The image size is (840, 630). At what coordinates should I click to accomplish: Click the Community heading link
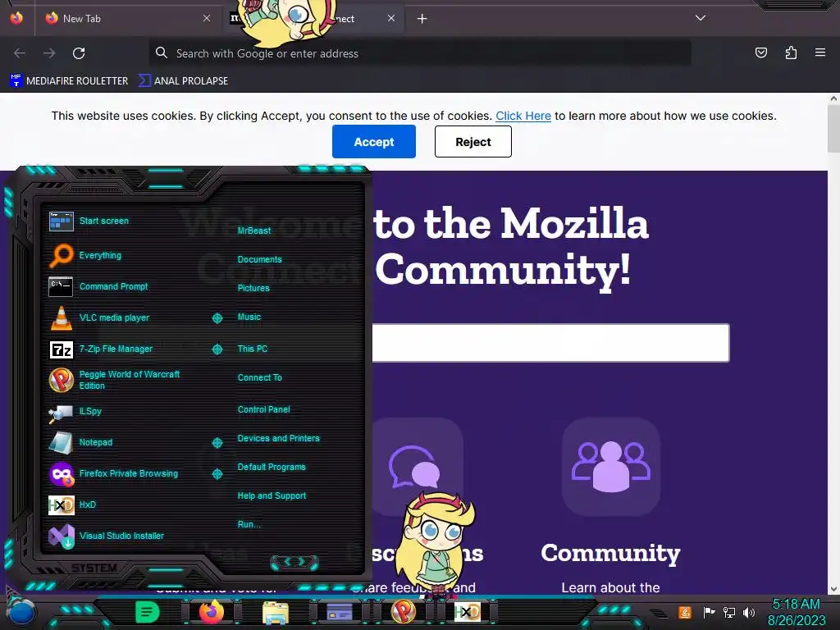point(610,554)
